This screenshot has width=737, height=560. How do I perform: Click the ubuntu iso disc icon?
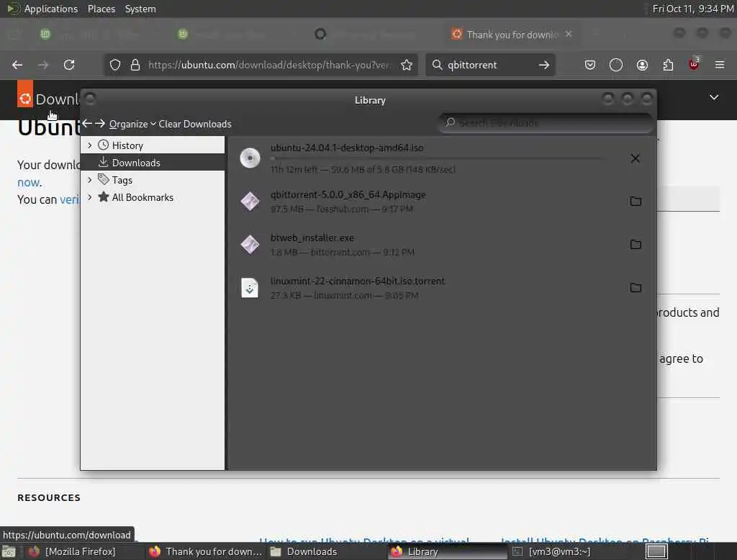pos(250,158)
